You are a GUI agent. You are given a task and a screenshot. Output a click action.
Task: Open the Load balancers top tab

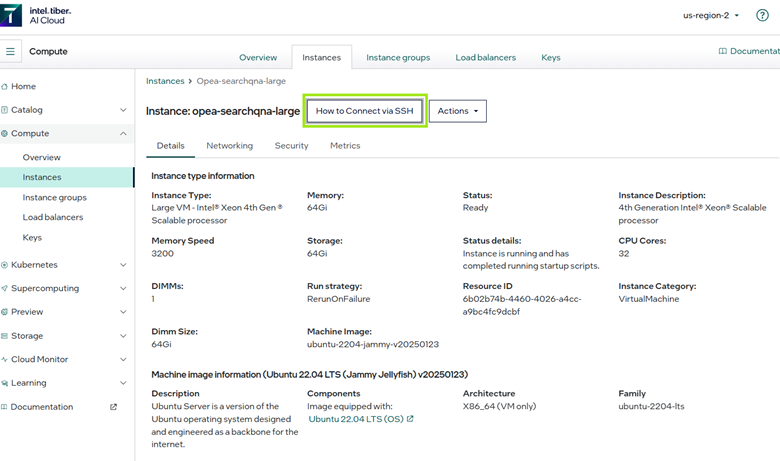tap(485, 58)
